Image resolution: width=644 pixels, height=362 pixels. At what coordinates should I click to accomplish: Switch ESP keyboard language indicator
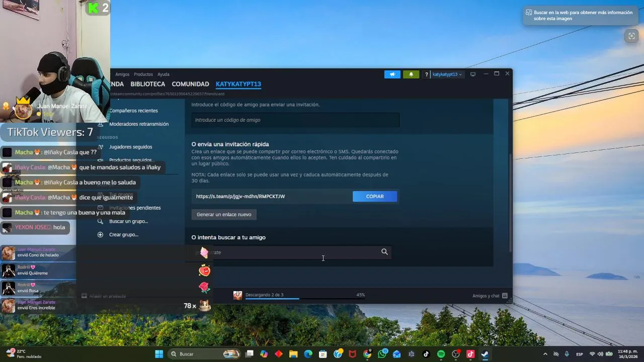click(x=580, y=354)
